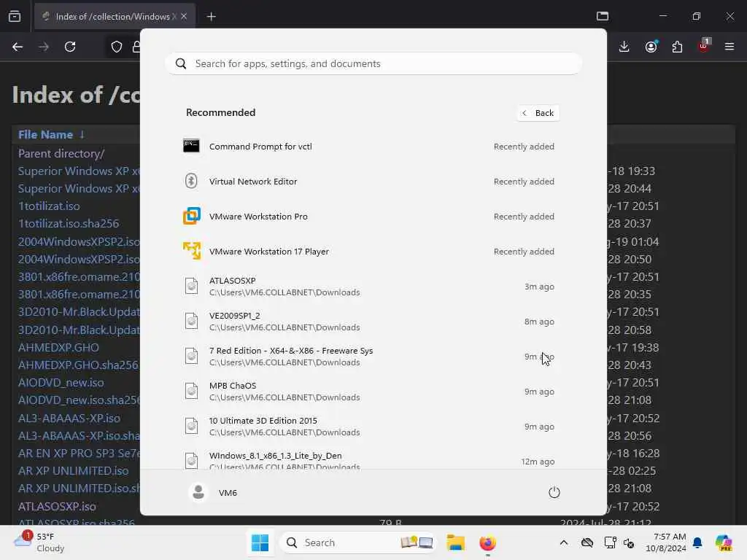This screenshot has height=560, width=747.
Task: Click the volume muted tray icon
Action: click(x=629, y=542)
